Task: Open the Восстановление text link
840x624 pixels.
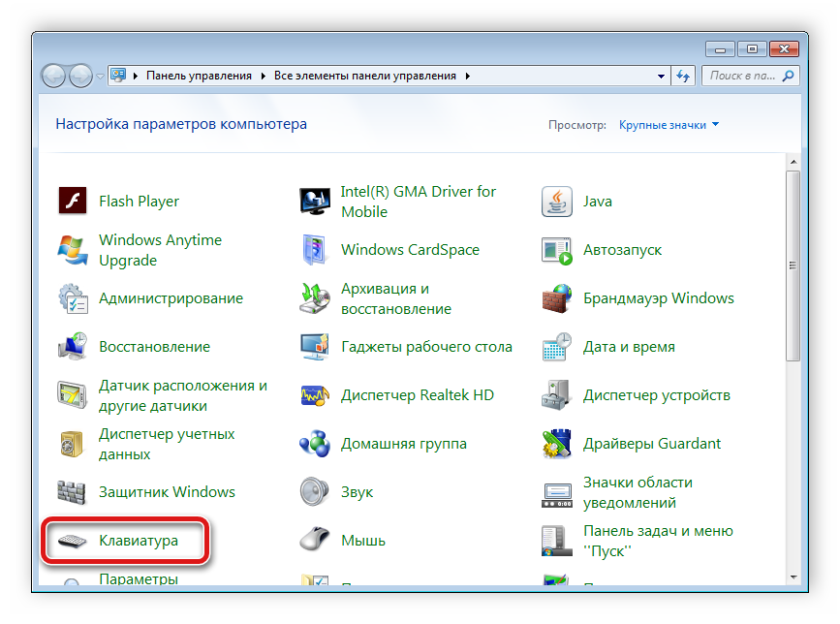Action: coord(154,347)
